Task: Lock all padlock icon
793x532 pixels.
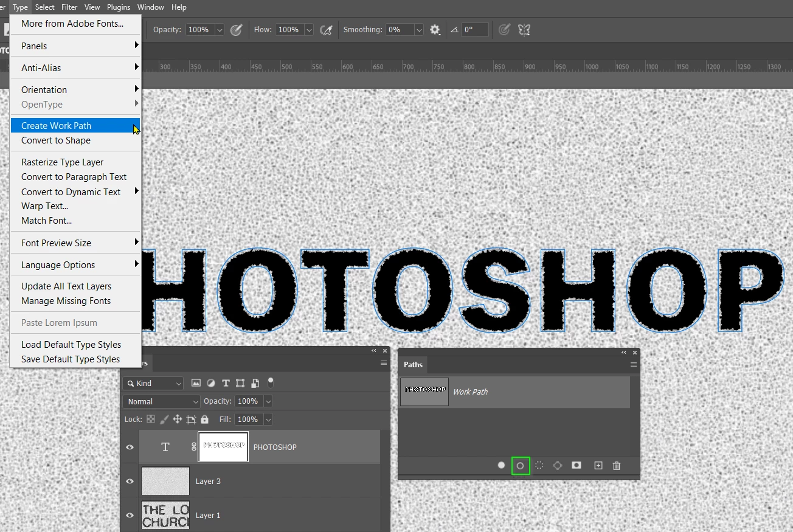Action: pos(204,420)
